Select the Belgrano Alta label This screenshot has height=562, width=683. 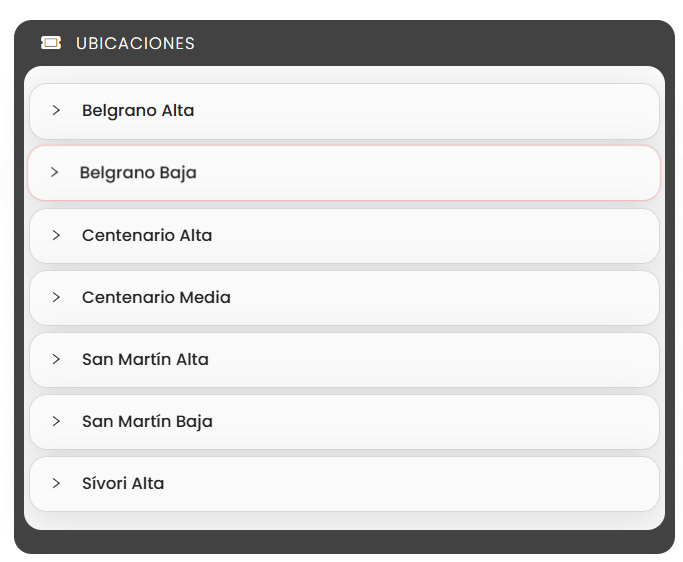(138, 111)
